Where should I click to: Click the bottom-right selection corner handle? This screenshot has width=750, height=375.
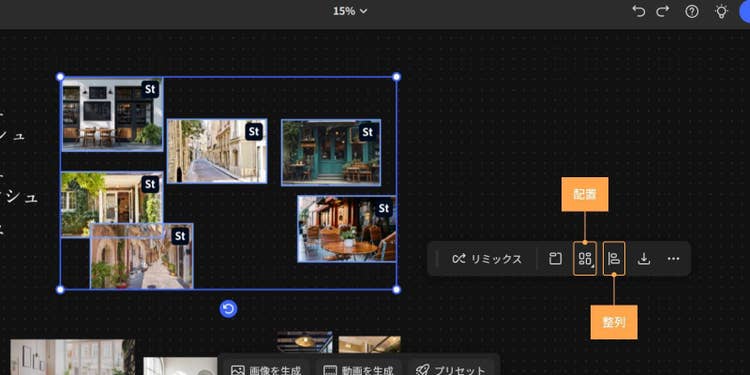[396, 289]
